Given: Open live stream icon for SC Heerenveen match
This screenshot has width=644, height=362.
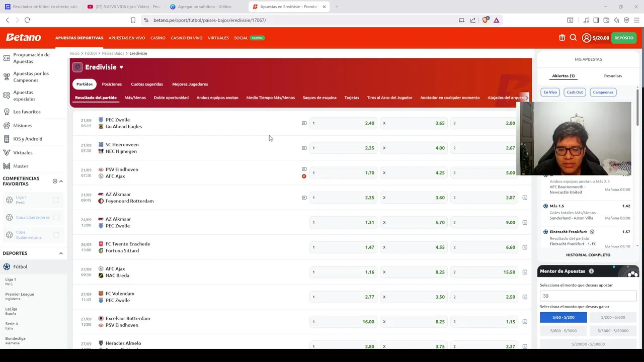Looking at the screenshot, I should point(304,148).
